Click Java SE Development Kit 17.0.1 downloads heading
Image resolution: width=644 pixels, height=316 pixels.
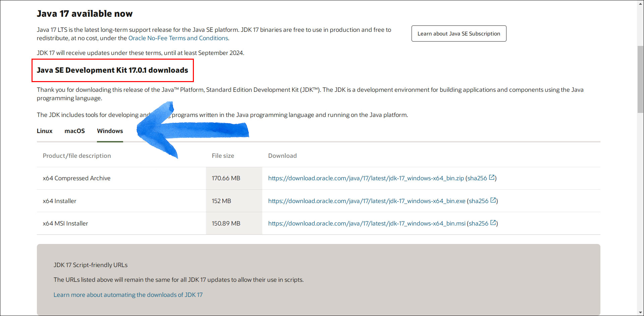pos(112,70)
